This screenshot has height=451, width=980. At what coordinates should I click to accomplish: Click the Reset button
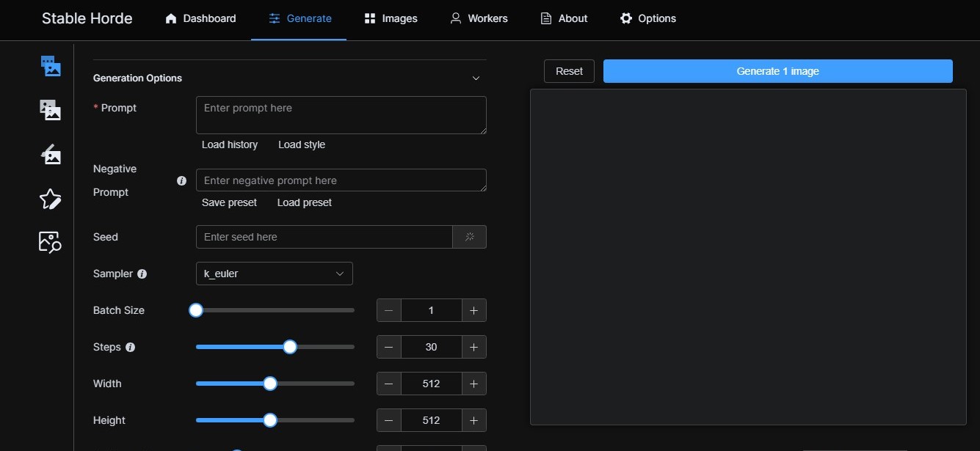568,70
